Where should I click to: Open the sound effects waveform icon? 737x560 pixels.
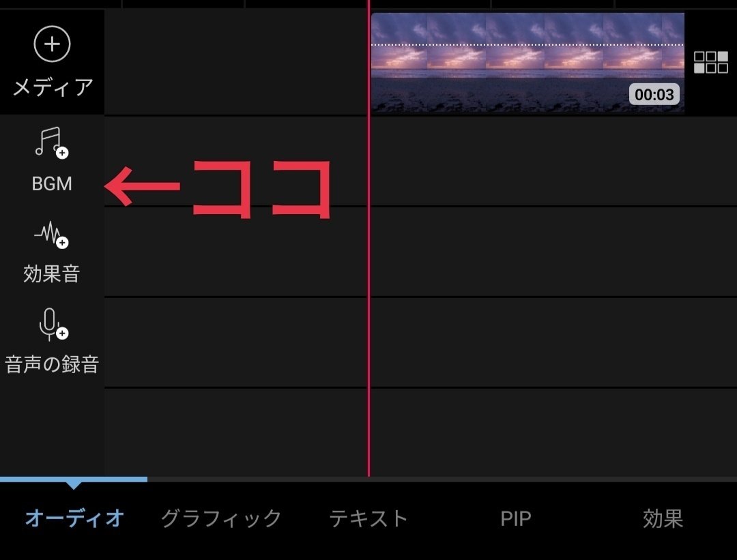coord(51,234)
